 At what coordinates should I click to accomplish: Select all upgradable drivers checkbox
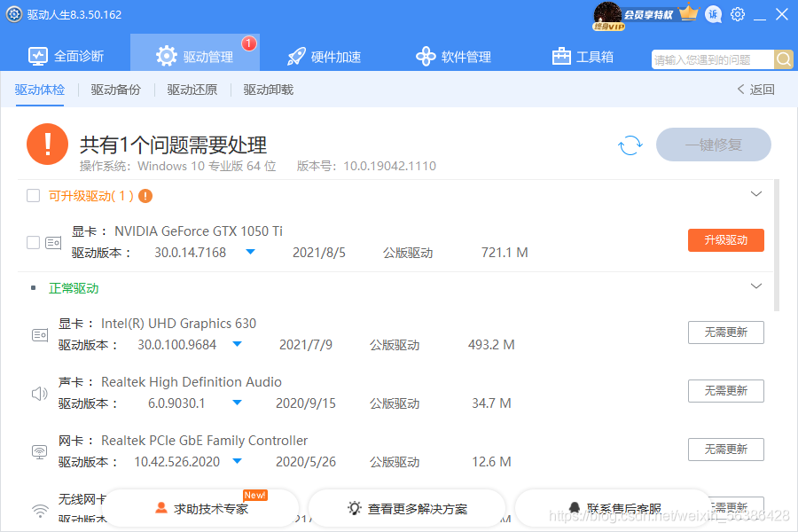pos(33,195)
